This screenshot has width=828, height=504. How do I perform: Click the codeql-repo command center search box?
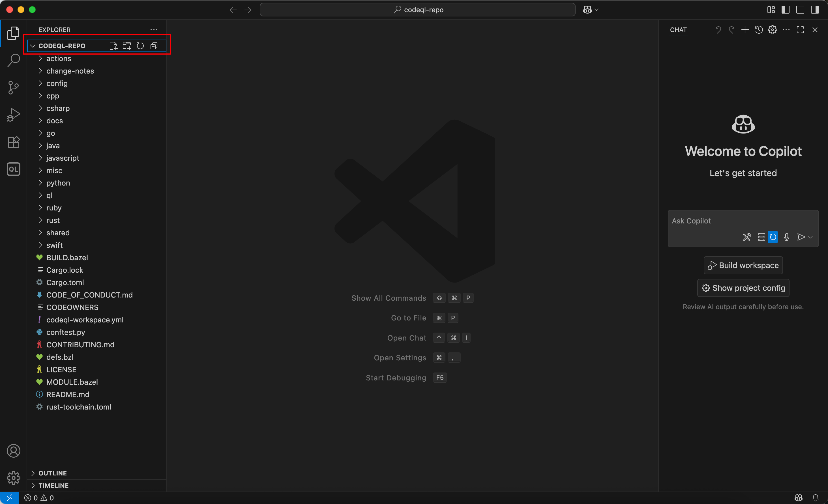[x=417, y=10]
